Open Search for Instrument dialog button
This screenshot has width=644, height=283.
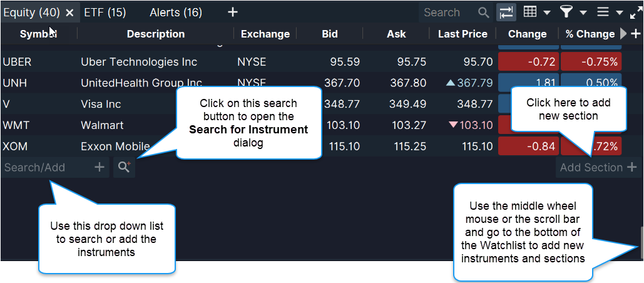pos(124,167)
